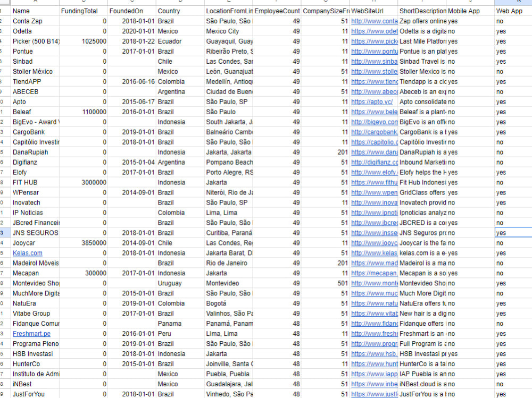Open the Odetta website URL
Screen dimensions: 532x398
[374, 31]
